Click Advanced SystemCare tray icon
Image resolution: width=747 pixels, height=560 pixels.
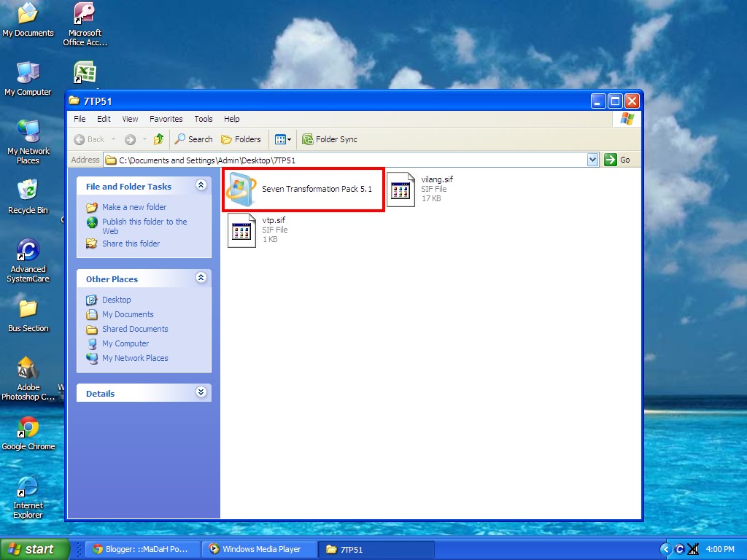point(679,549)
